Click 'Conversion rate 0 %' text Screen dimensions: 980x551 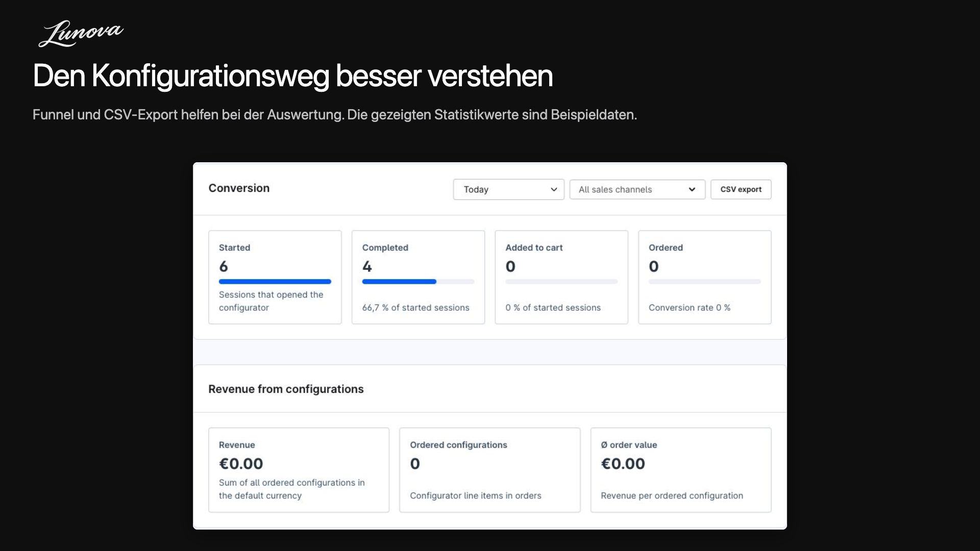click(x=690, y=308)
